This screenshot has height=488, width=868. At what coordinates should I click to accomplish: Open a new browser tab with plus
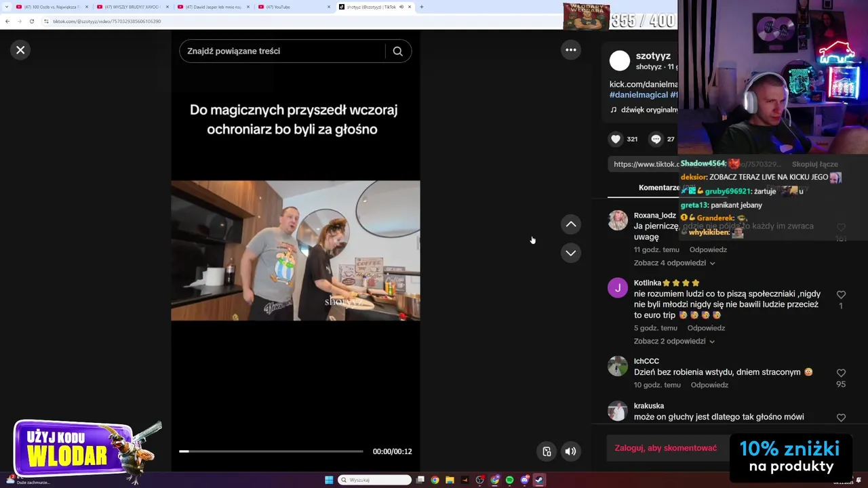tap(421, 7)
